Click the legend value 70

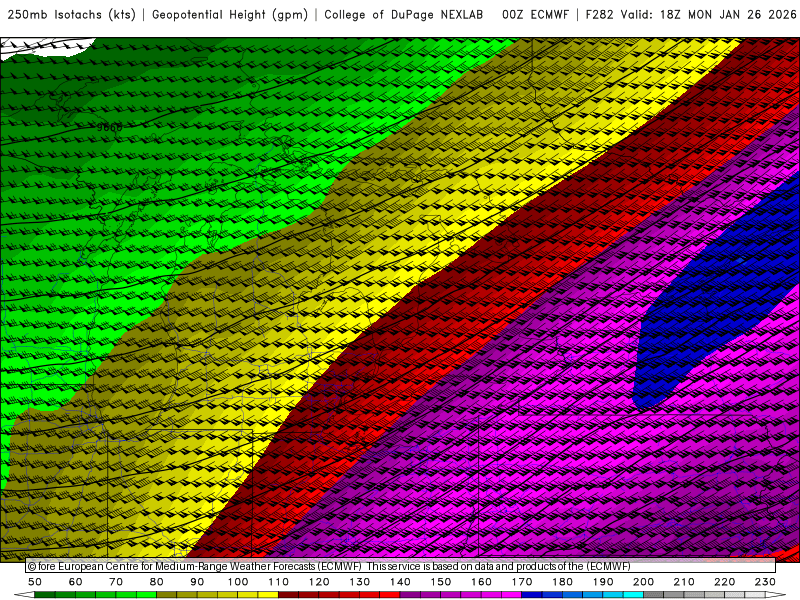click(116, 582)
